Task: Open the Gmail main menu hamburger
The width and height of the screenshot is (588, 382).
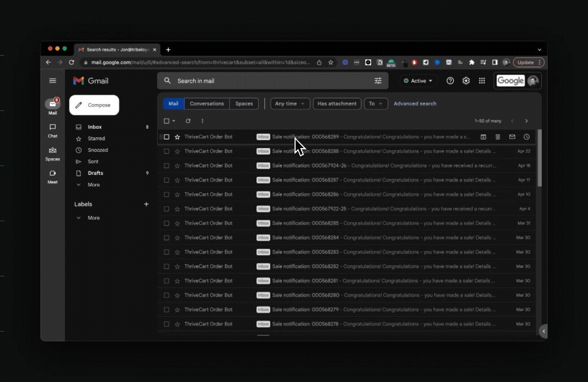Action: click(x=53, y=81)
